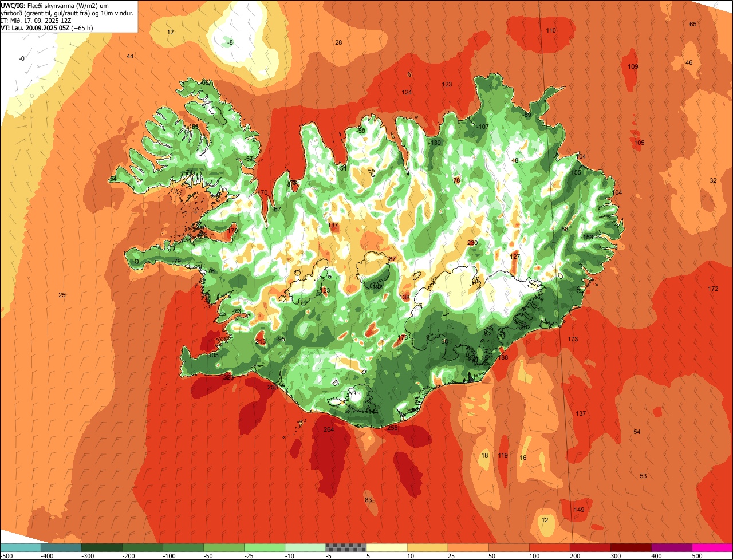Screen dimensions: 733x560
Task: Click the value 264 south of the coast
Action: tap(329, 429)
